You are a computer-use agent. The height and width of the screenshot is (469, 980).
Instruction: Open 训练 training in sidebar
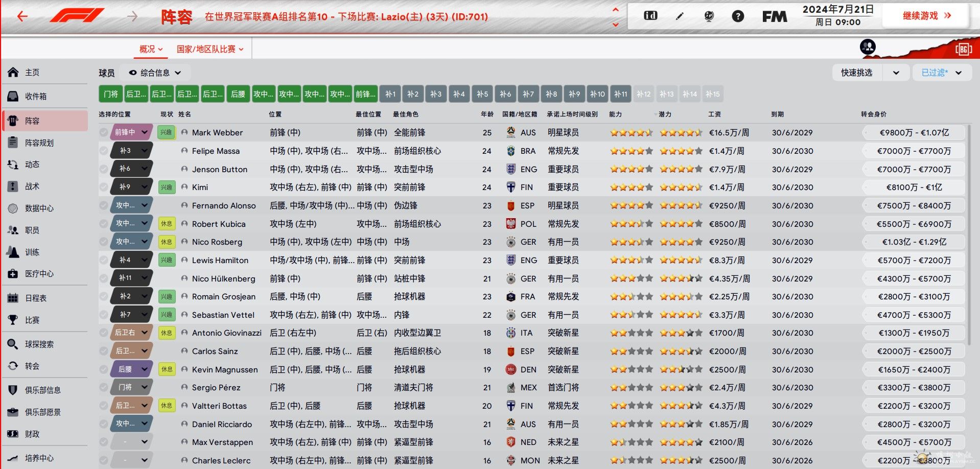pos(45,252)
